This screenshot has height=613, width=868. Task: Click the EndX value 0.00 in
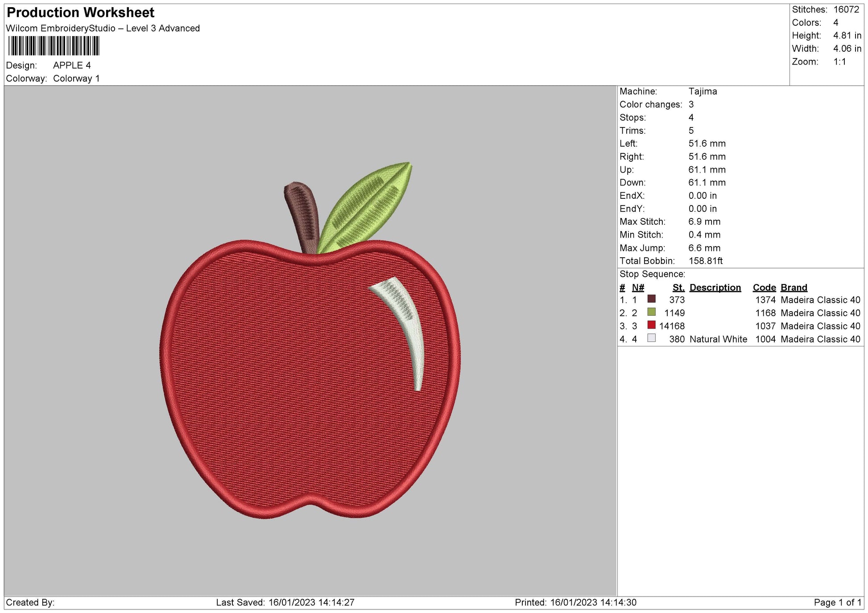(703, 196)
